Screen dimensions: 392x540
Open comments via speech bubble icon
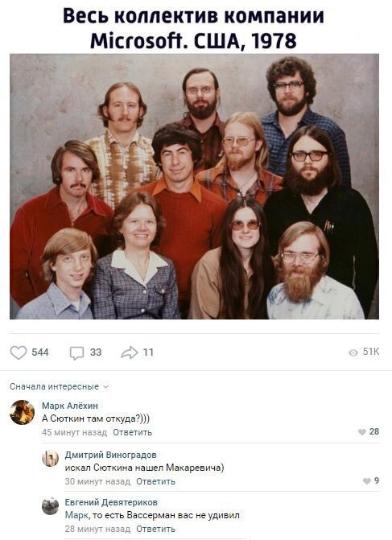pos(76,353)
